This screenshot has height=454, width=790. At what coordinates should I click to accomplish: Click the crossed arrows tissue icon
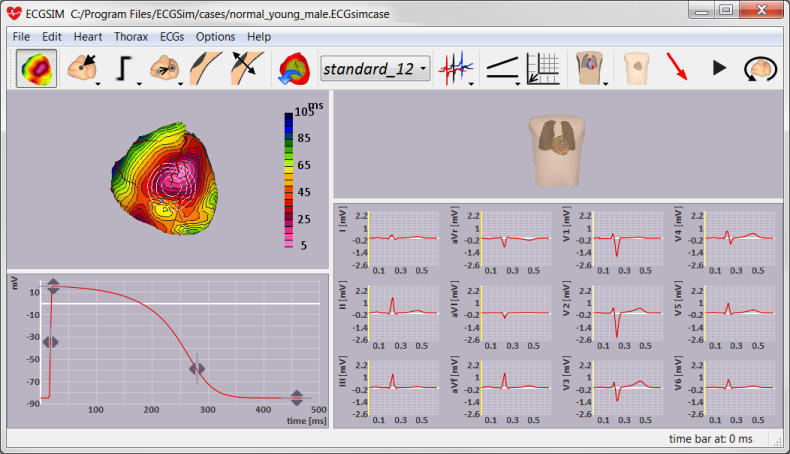247,68
